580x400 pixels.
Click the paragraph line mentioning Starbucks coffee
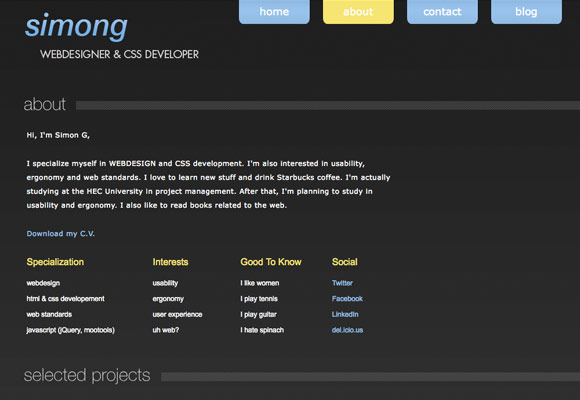click(208, 178)
